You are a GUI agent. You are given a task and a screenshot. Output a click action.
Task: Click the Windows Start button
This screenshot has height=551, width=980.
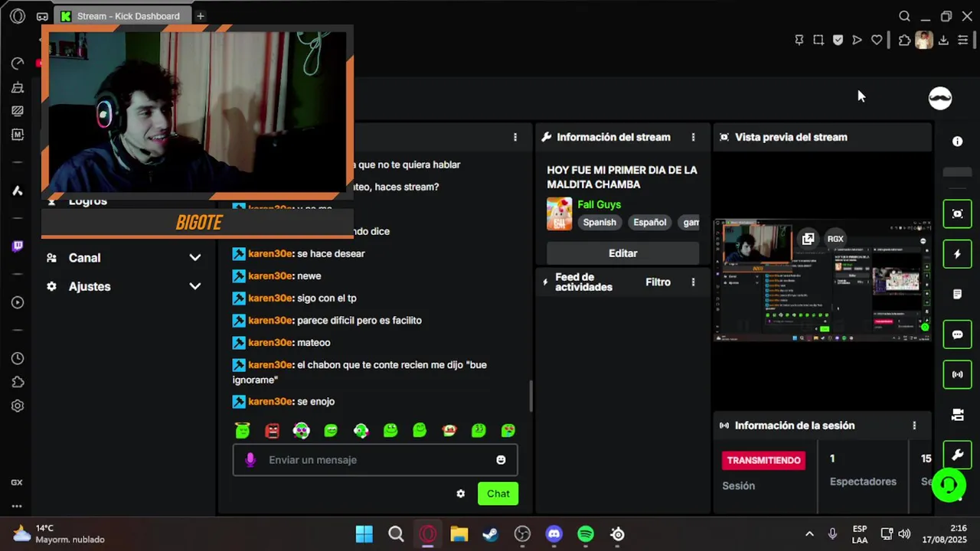tap(364, 534)
